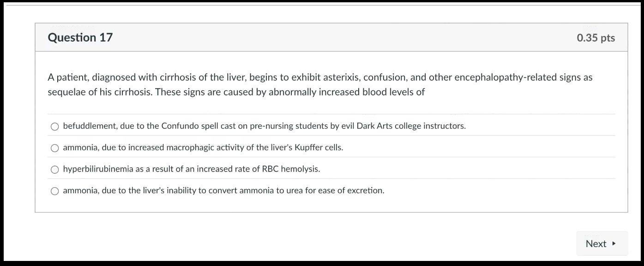Pick the ammonia-to-urea conversion radio button
This screenshot has width=644, height=266.
[x=54, y=191]
